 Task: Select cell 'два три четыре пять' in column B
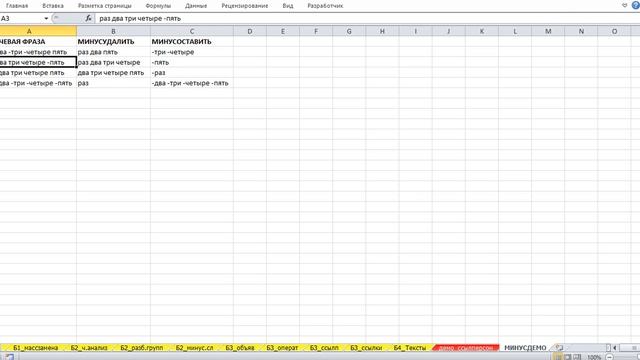coord(113,73)
